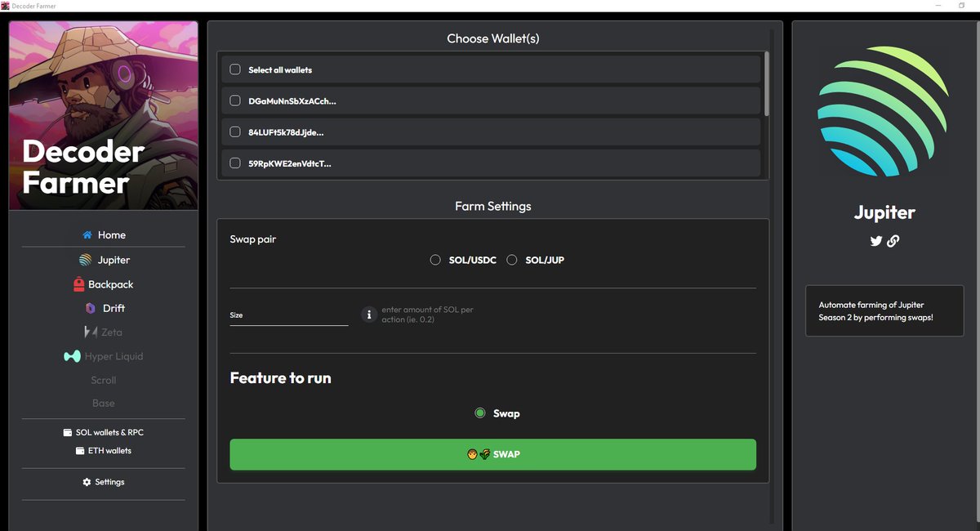This screenshot has width=980, height=531.
Task: Open the Home page in sidebar
Action: pos(104,235)
